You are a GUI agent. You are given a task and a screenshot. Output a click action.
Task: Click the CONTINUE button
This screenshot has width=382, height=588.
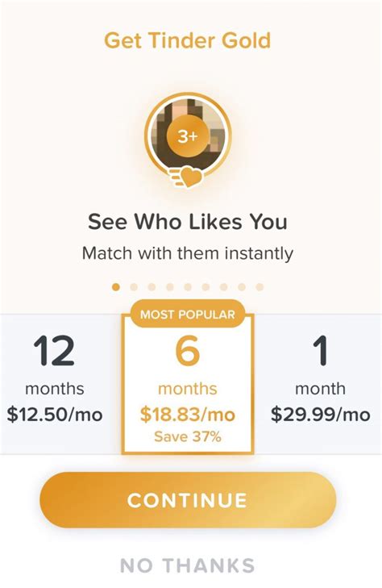pos(188,500)
